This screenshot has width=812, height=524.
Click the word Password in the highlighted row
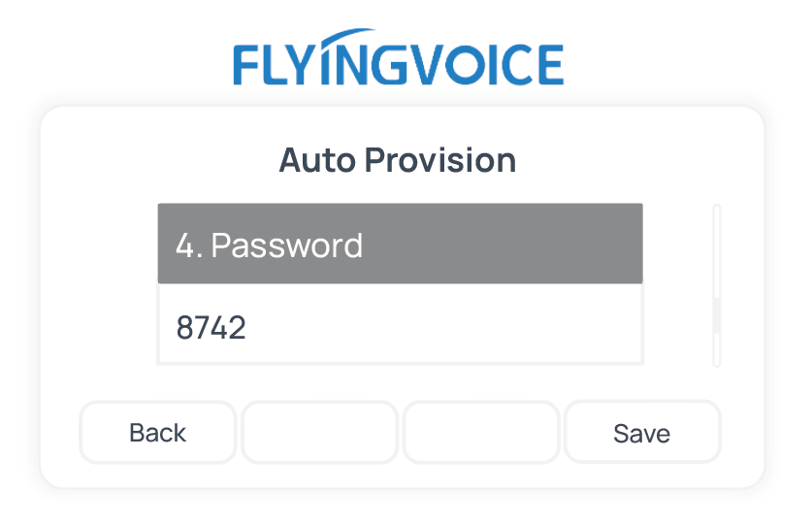[287, 245]
